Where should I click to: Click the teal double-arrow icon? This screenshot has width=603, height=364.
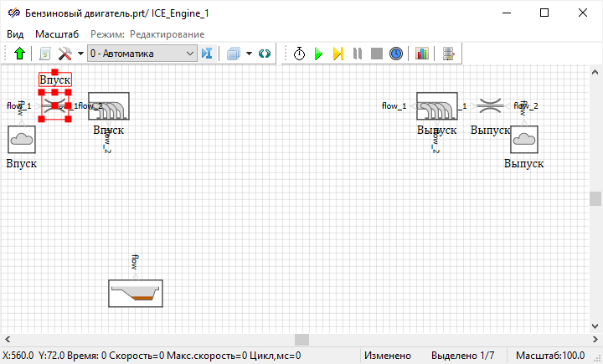tap(265, 54)
